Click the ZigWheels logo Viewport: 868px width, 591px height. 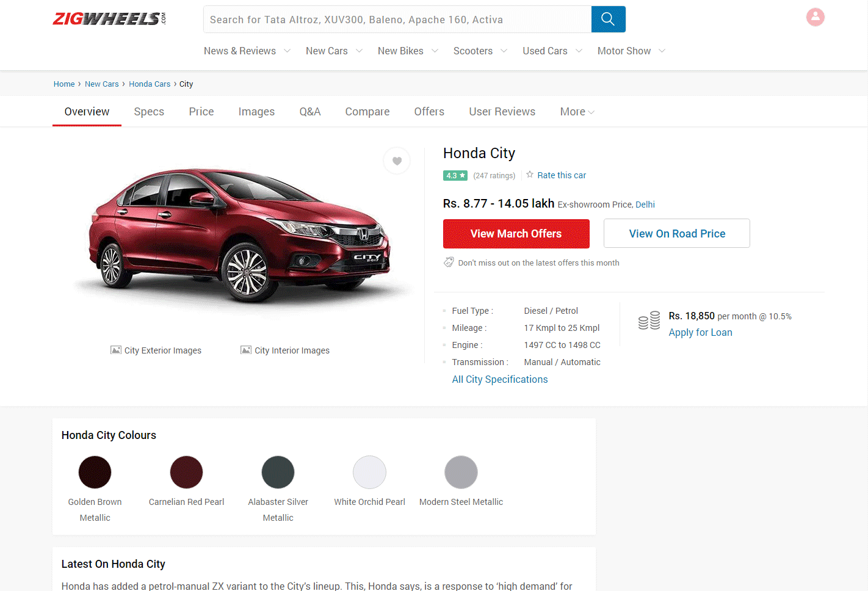[x=109, y=19]
